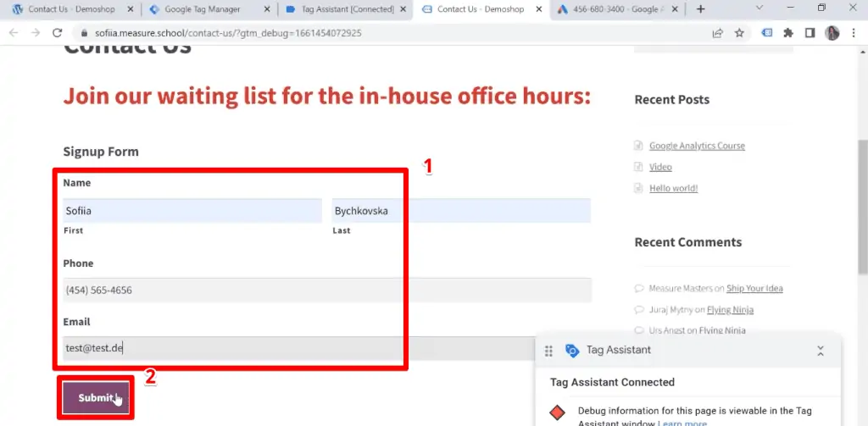This screenshot has width=868, height=426.
Task: Toggle the browser side panel icon
Action: coord(810,33)
